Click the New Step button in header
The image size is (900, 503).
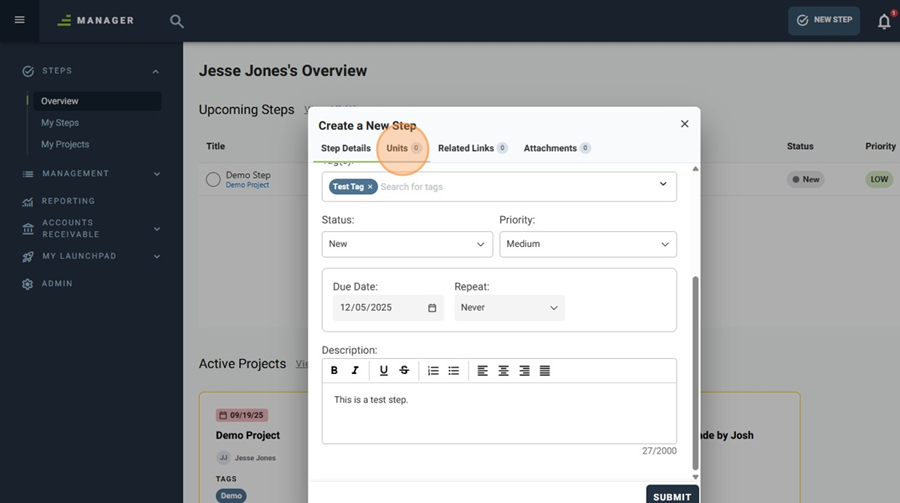click(824, 20)
